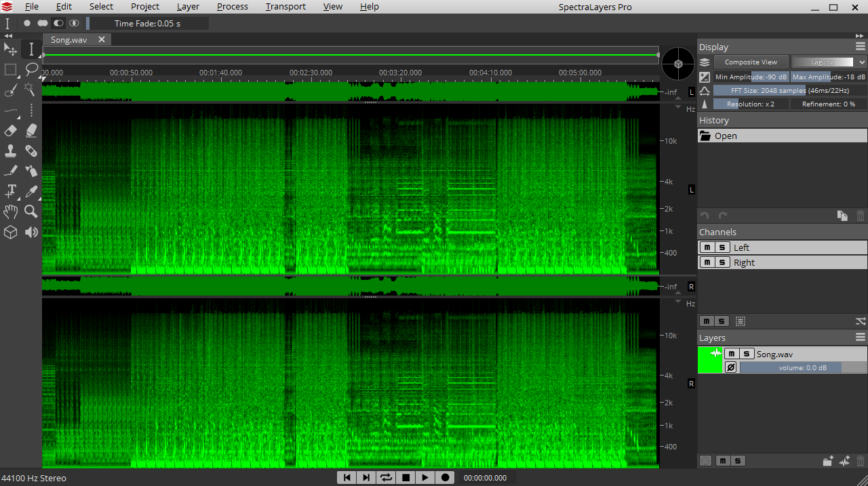
Task: Solo the Right channel
Action: (723, 262)
